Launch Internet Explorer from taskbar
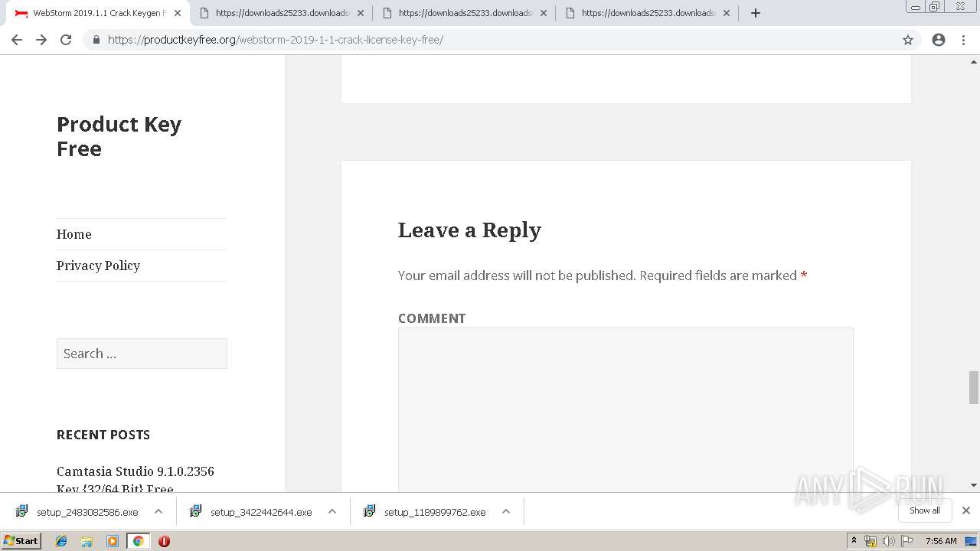The image size is (980, 551). coord(61,541)
